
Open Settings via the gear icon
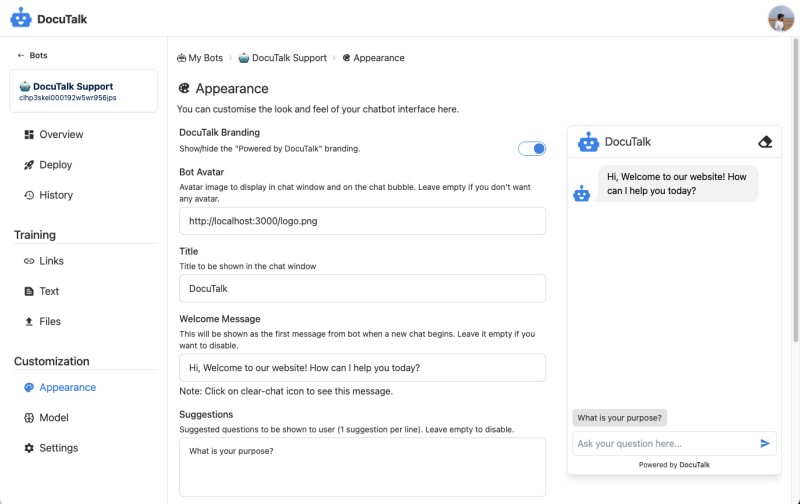[x=29, y=448]
